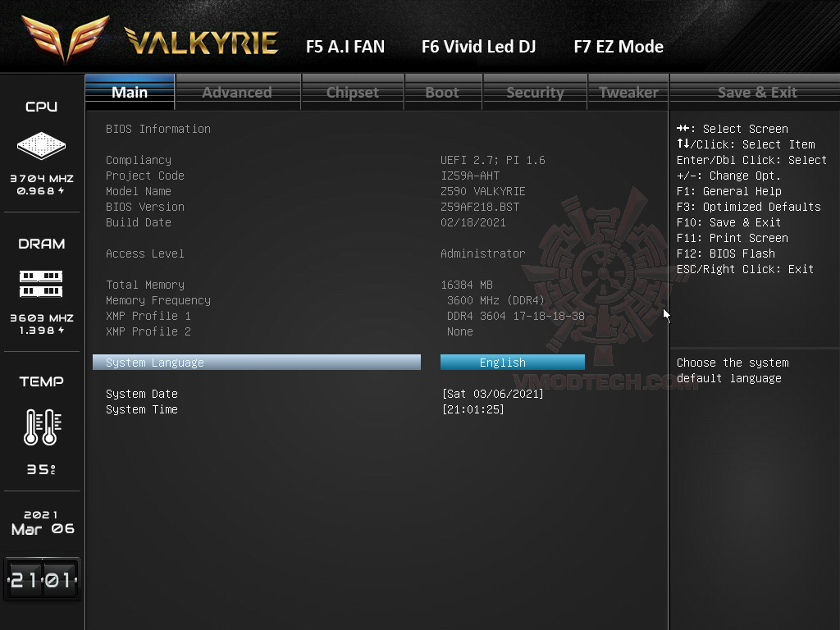This screenshot has height=630, width=840.
Task: Click the DDR4 3604 17-18-18-38 value
Action: click(x=516, y=316)
